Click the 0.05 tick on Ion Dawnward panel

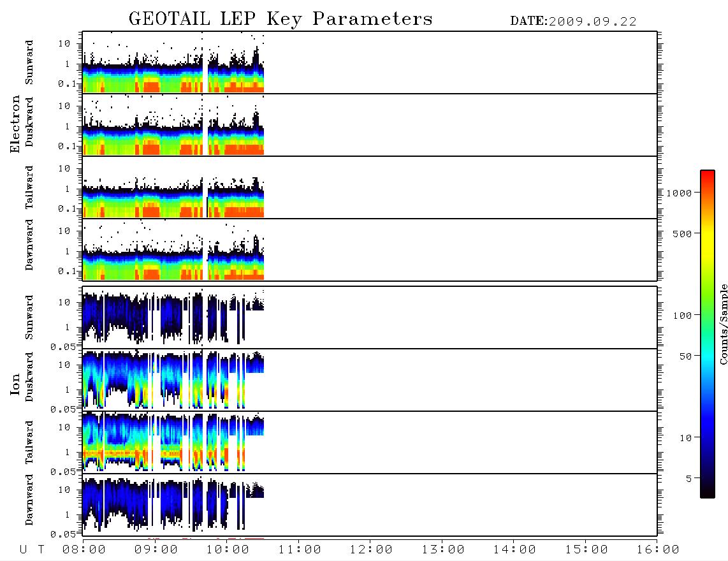pyautogui.click(x=63, y=534)
